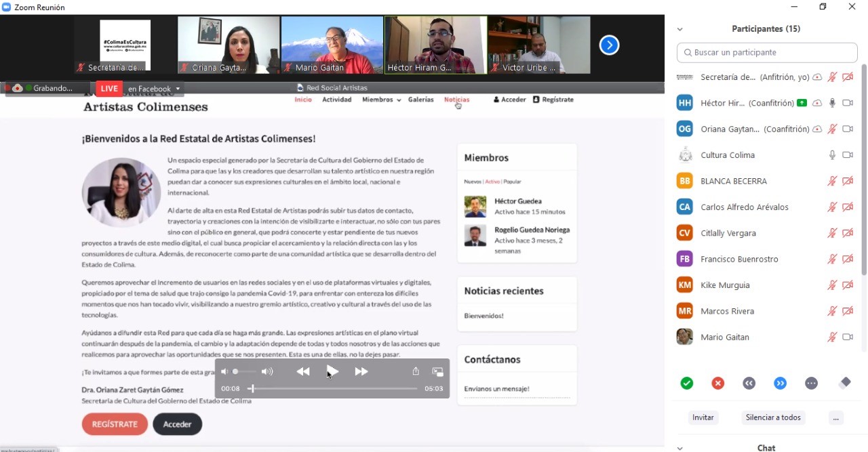
Task: Toggle Héctor Hir... microphone in participant list
Action: pyautogui.click(x=832, y=103)
